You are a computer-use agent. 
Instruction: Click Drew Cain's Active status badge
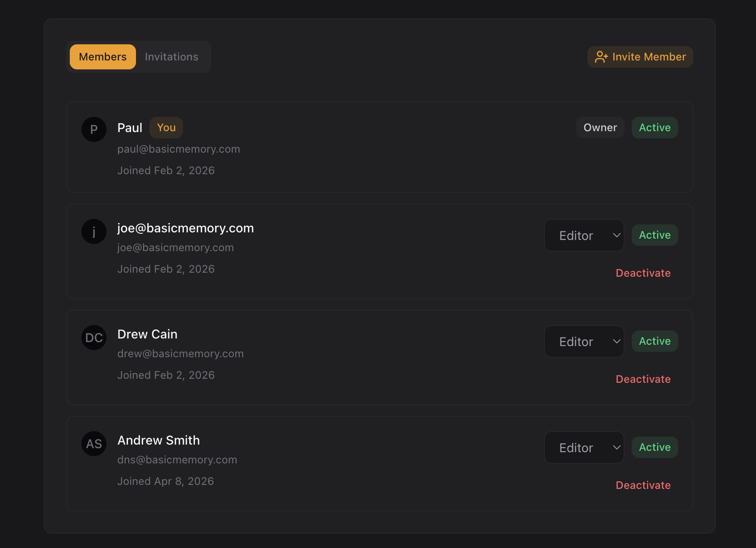(x=655, y=341)
